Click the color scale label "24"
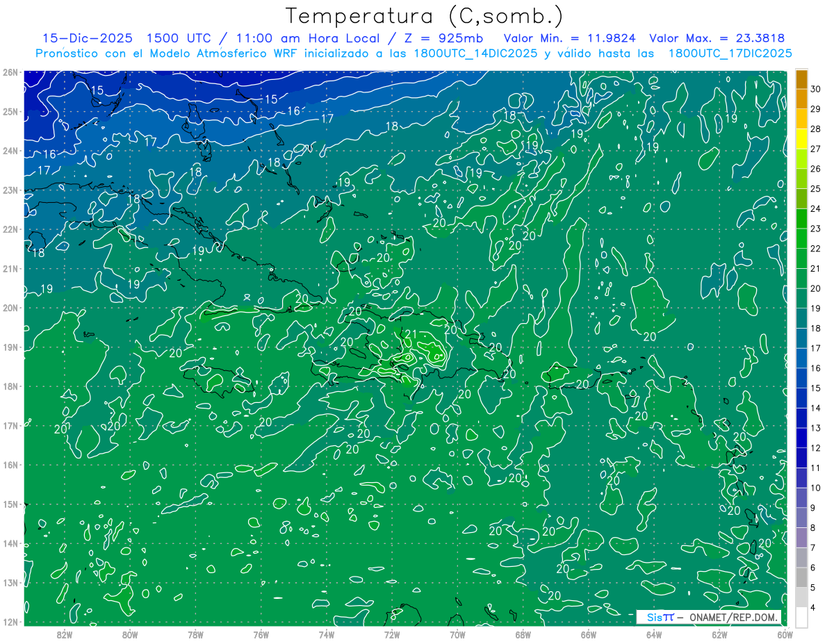The height and width of the screenshot is (644, 834). (816, 209)
